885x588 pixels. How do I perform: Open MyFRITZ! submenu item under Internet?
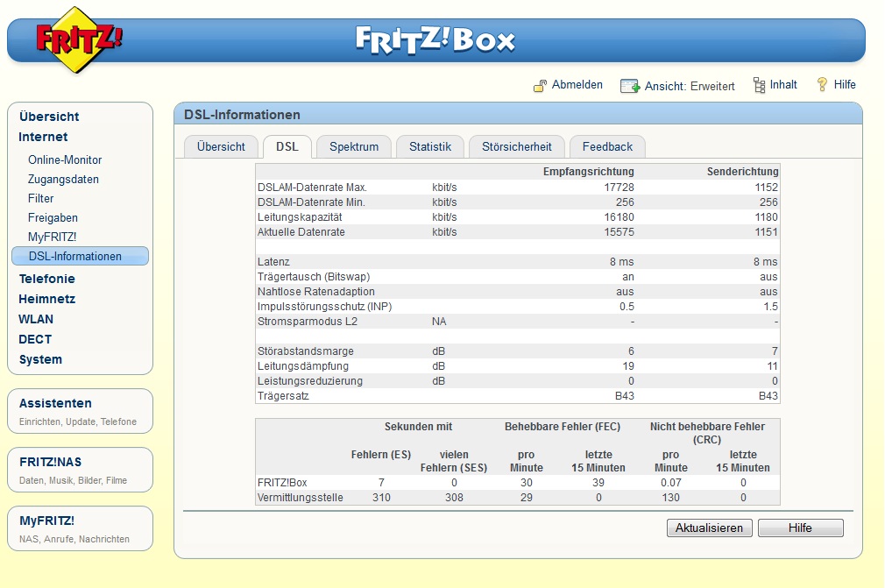[x=52, y=237]
